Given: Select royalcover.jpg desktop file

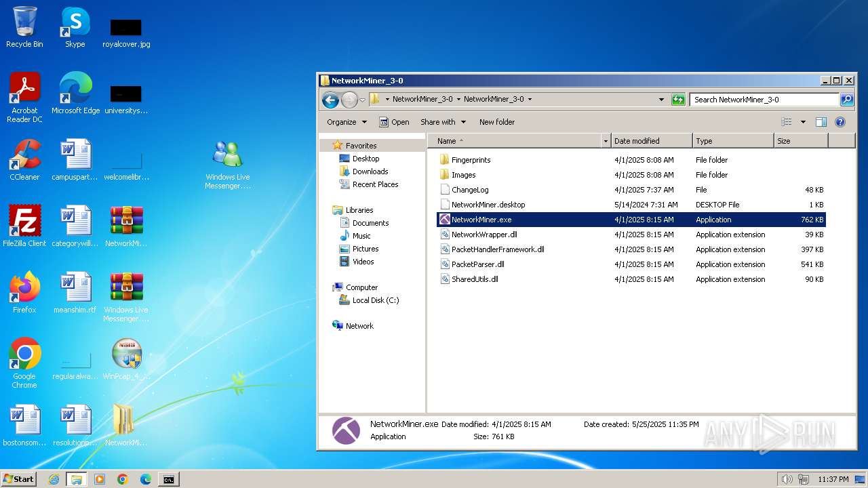Looking at the screenshot, I should tap(126, 33).
